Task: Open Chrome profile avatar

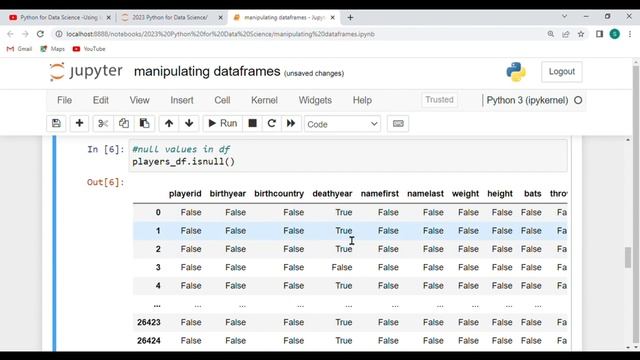Action: 615,34
